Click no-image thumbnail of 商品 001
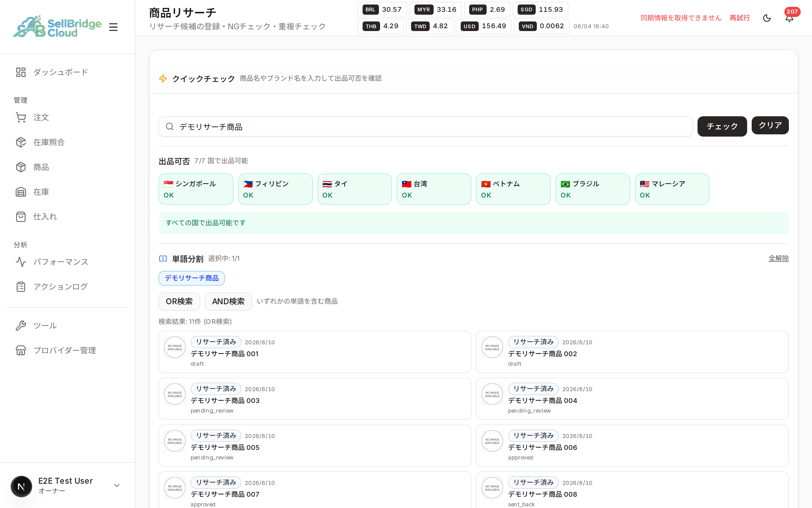812x508 pixels. [175, 347]
